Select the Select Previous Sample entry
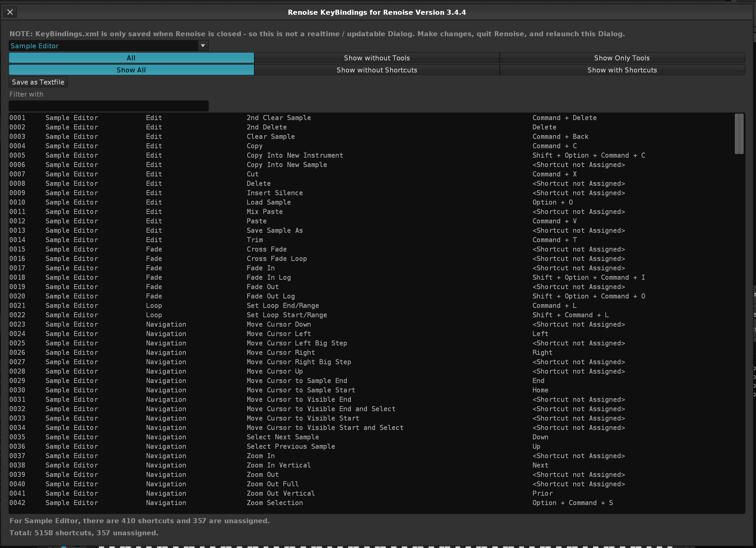This screenshot has height=548, width=756. pos(290,446)
